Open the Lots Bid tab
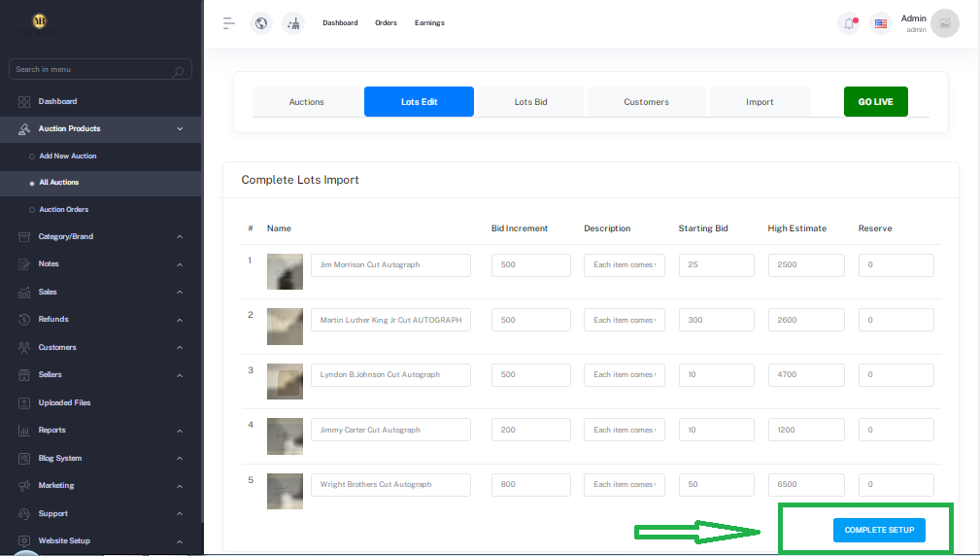Screen dimensions: 980x556 (530, 102)
